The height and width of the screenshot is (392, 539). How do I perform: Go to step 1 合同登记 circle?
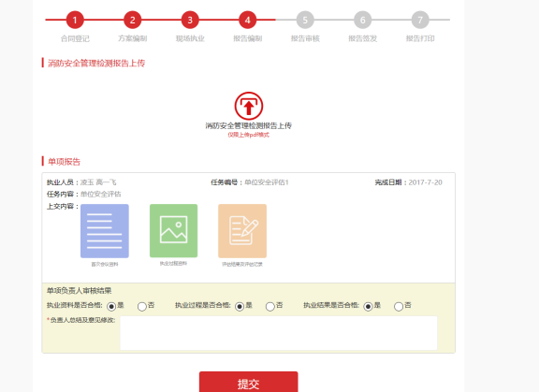tap(75, 20)
